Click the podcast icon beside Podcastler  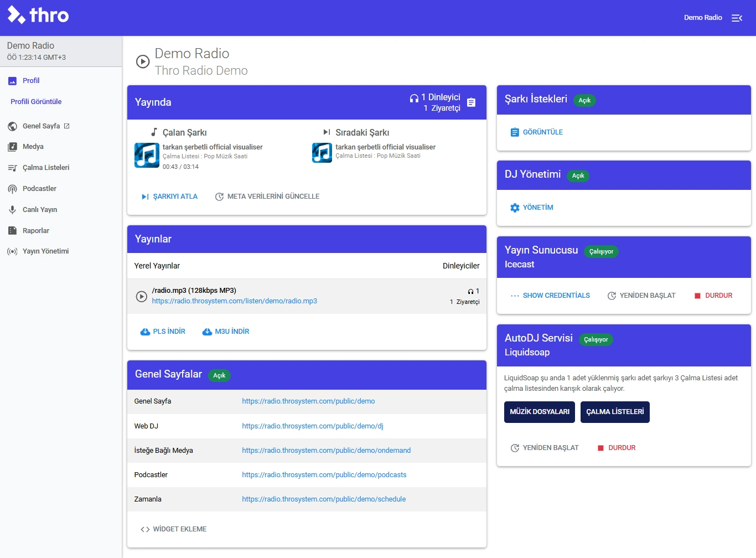[x=12, y=189]
